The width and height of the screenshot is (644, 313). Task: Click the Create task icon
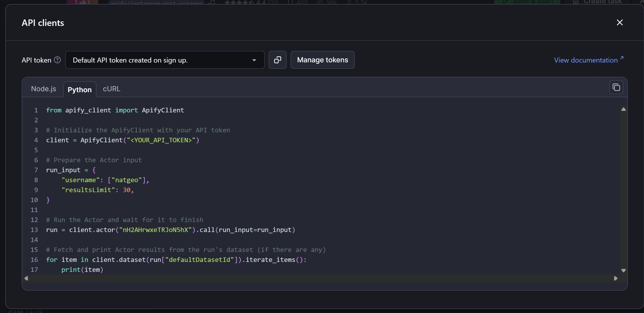[575, 2]
